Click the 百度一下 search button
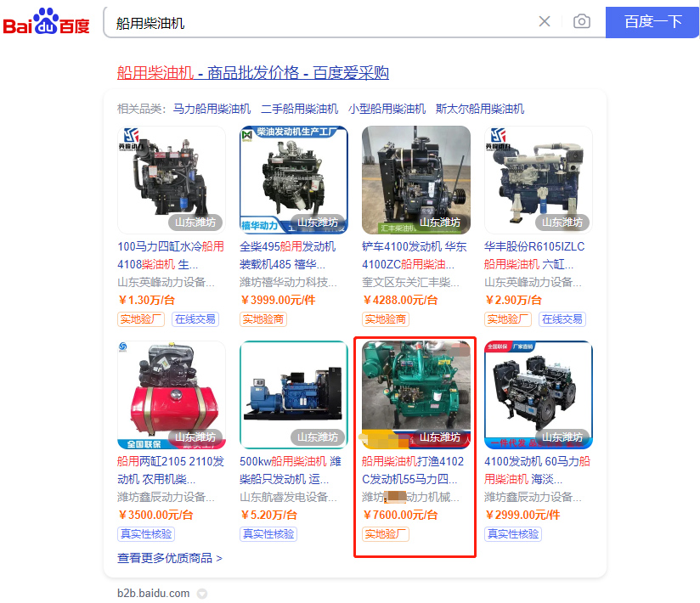Viewport: 700px width, 603px height. (x=652, y=22)
